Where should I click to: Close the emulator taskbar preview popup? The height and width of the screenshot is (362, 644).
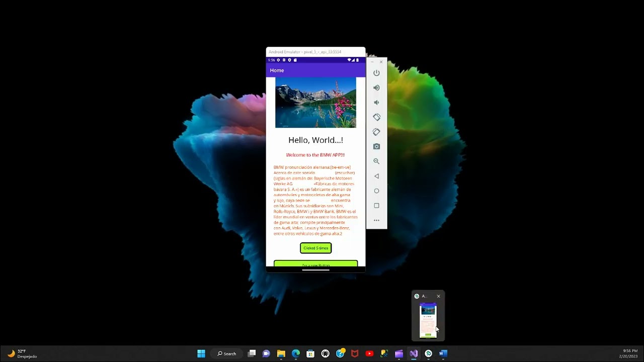tap(438, 296)
